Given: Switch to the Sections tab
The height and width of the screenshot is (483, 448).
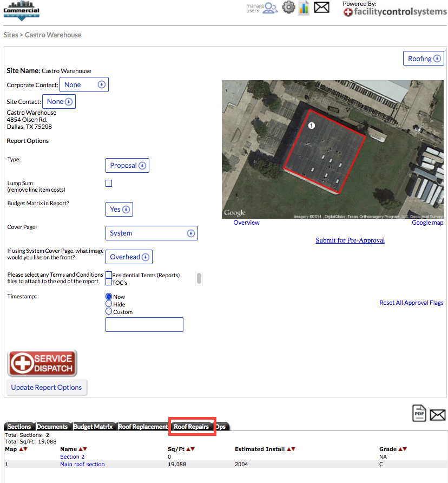Looking at the screenshot, I should (x=19, y=427).
